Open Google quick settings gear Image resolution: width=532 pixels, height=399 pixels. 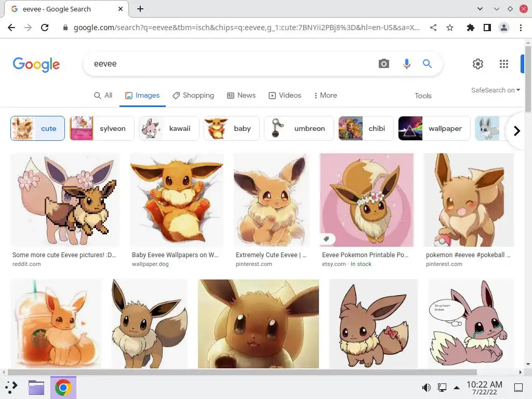[x=478, y=64]
